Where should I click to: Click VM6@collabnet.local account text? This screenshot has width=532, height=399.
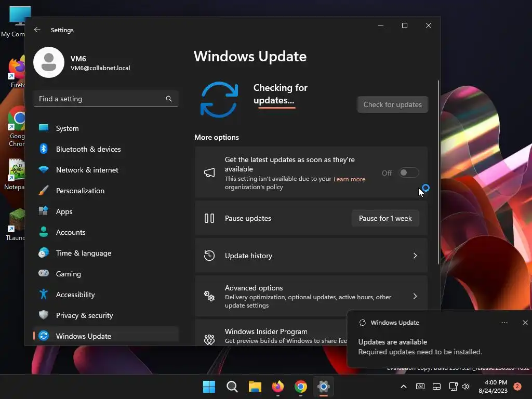(100, 68)
